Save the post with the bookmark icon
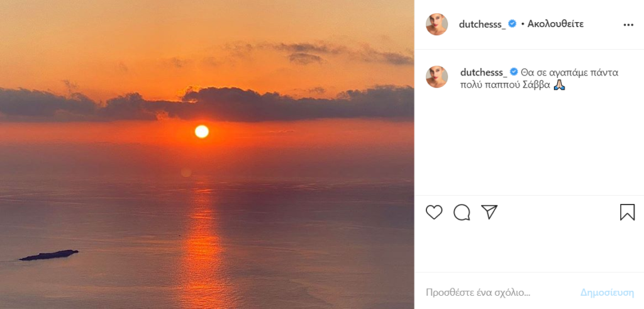Viewport: 644px width, 309px height. (x=627, y=212)
